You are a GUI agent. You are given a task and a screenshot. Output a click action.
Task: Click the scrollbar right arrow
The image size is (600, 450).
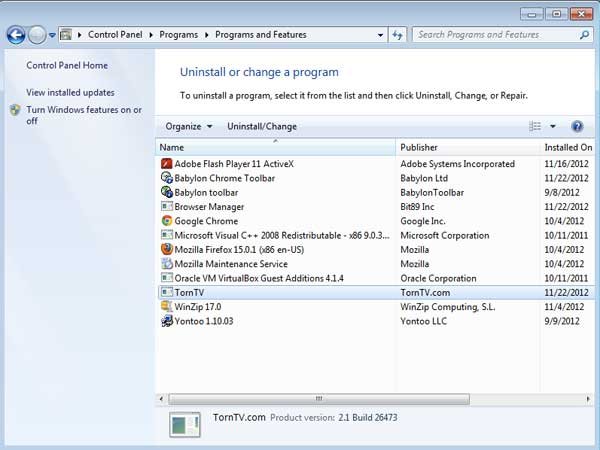588,399
